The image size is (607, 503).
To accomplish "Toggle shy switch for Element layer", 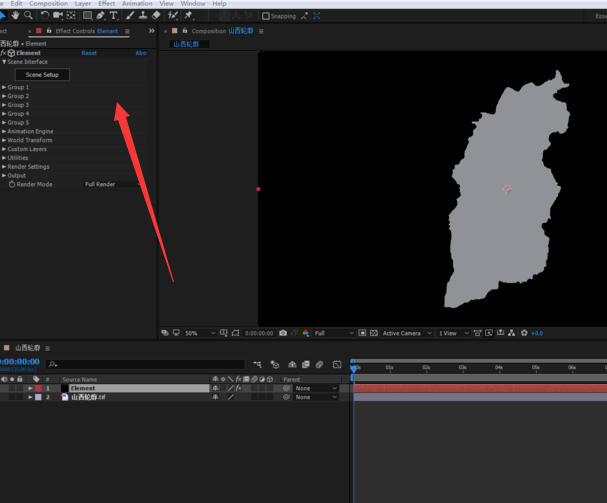I will pos(215,388).
